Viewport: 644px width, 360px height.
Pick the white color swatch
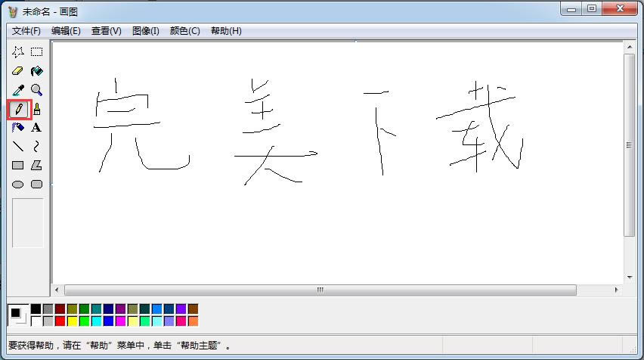(x=36, y=321)
